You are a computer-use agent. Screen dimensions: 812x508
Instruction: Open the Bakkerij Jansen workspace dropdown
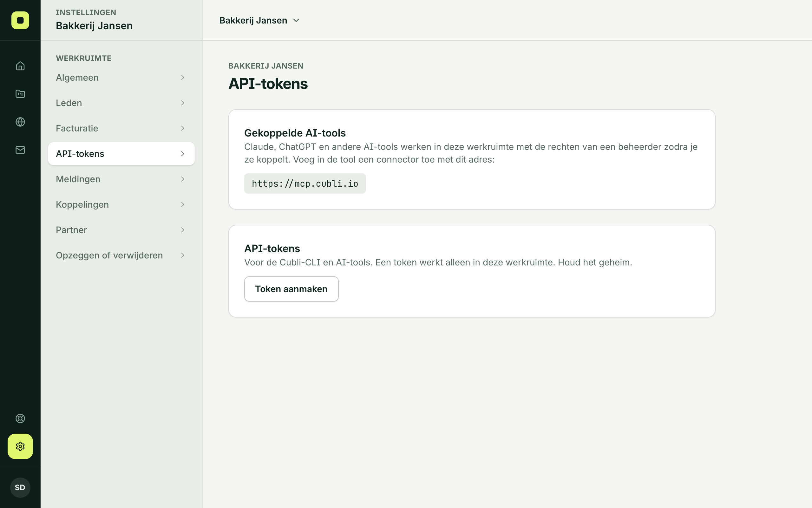(x=259, y=21)
